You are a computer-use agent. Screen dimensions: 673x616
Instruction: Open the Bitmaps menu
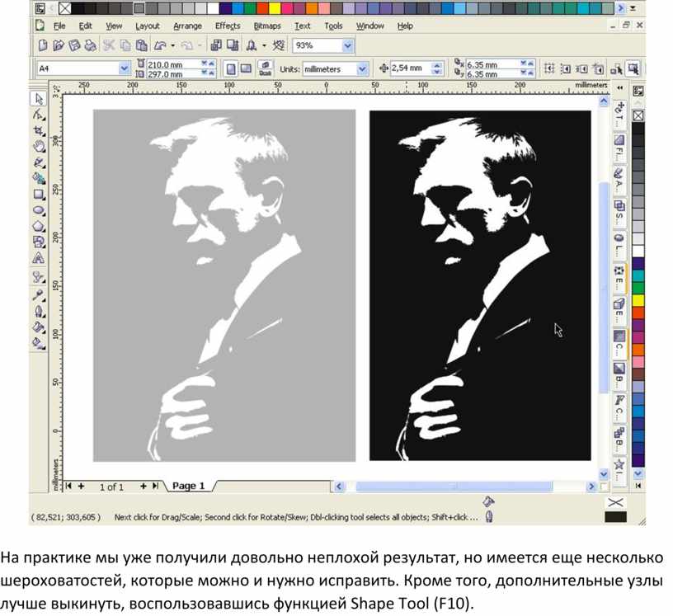click(x=267, y=26)
